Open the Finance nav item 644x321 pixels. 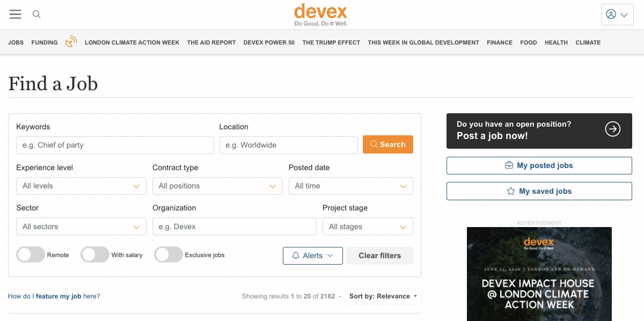(500, 42)
